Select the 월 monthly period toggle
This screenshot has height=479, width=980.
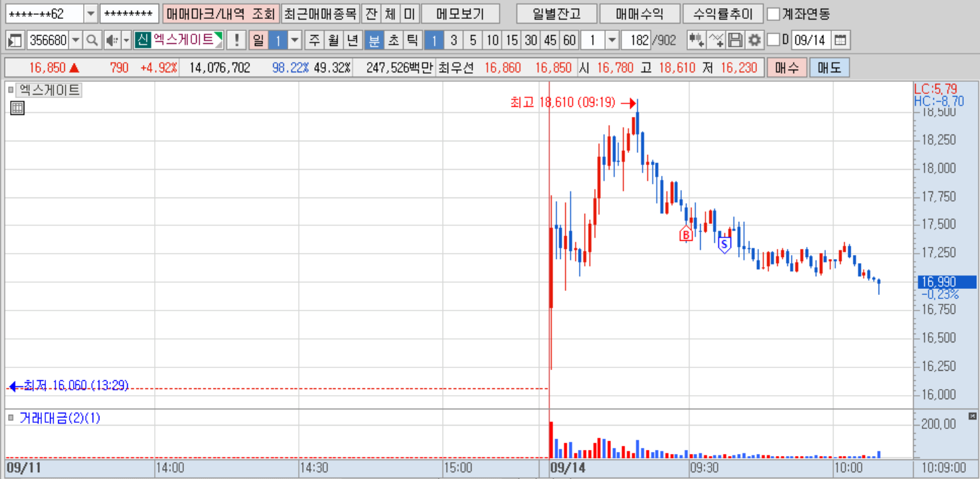pyautogui.click(x=333, y=41)
